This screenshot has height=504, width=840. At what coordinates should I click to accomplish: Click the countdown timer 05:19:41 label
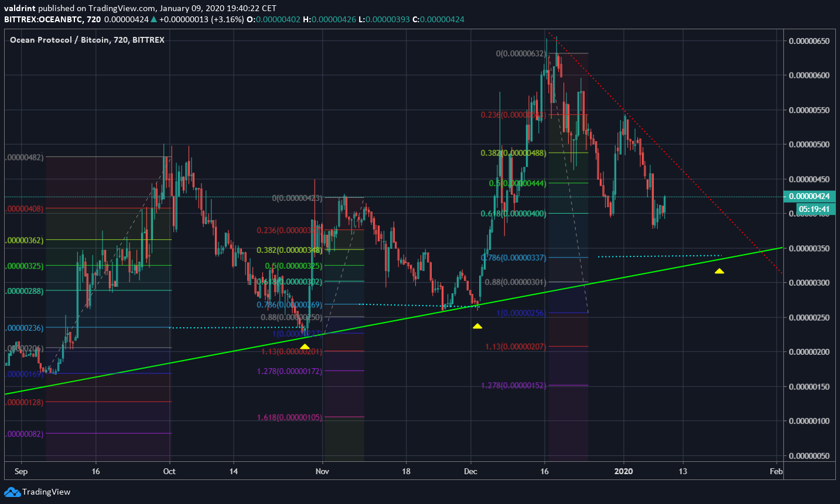814,209
